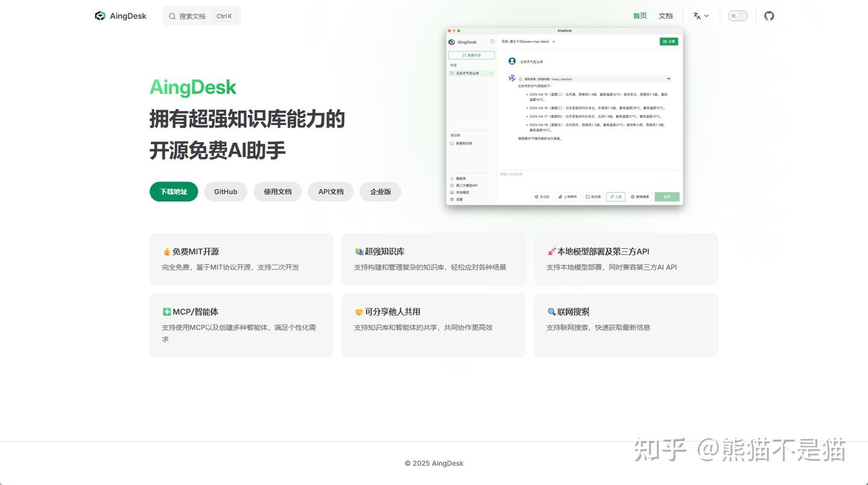The height and width of the screenshot is (485, 868).
Task: Enable 无记忆 mode in the chat bar
Action: click(x=541, y=196)
